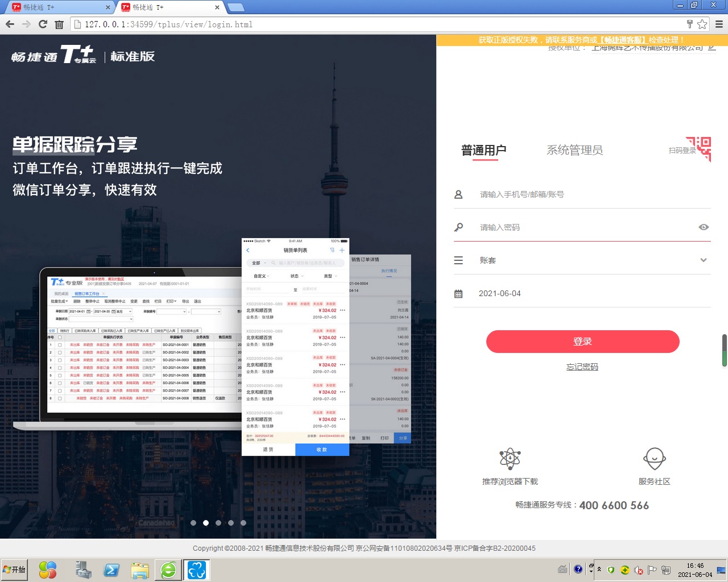Show hidden tray icons with the arrow
Viewport: 728px width, 582px height.
tap(599, 569)
